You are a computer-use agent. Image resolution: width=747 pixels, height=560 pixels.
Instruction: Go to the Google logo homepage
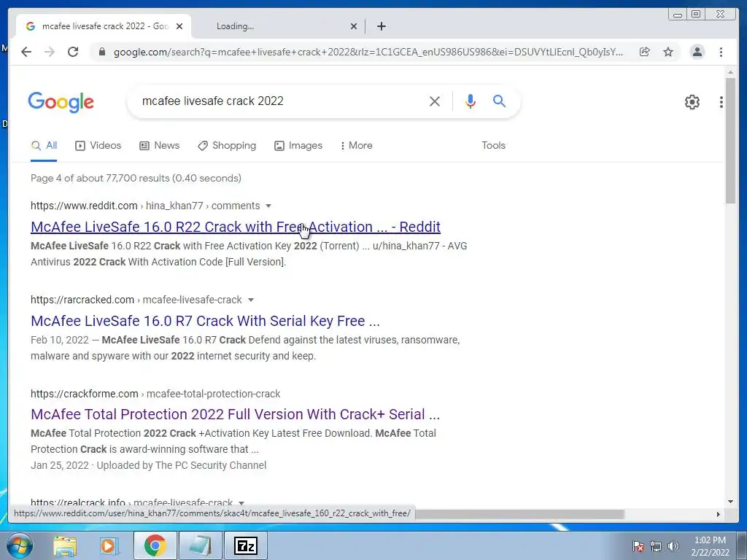tap(61, 102)
